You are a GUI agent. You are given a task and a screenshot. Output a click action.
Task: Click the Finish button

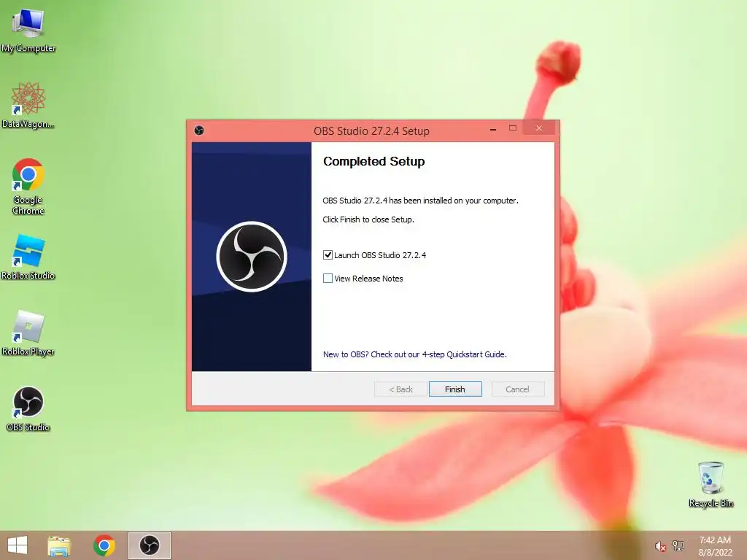click(455, 389)
